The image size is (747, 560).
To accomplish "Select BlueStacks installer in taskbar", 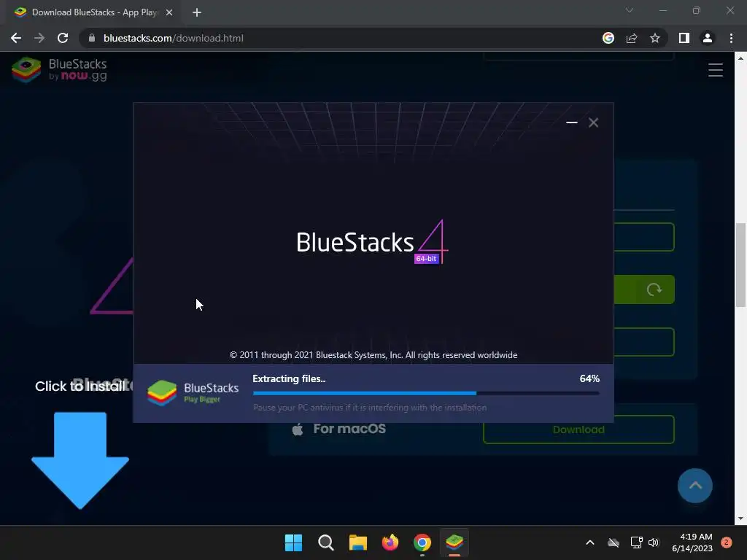I will [x=454, y=542].
